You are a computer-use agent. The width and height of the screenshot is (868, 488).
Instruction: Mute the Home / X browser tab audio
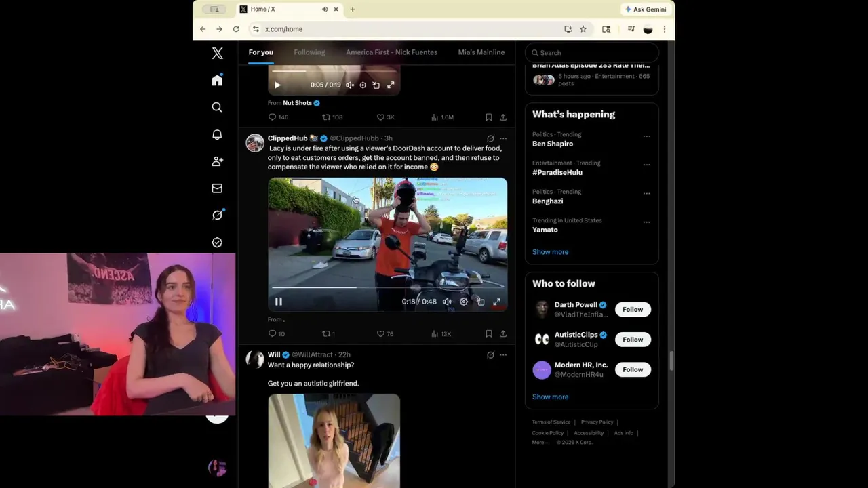pyautogui.click(x=325, y=9)
